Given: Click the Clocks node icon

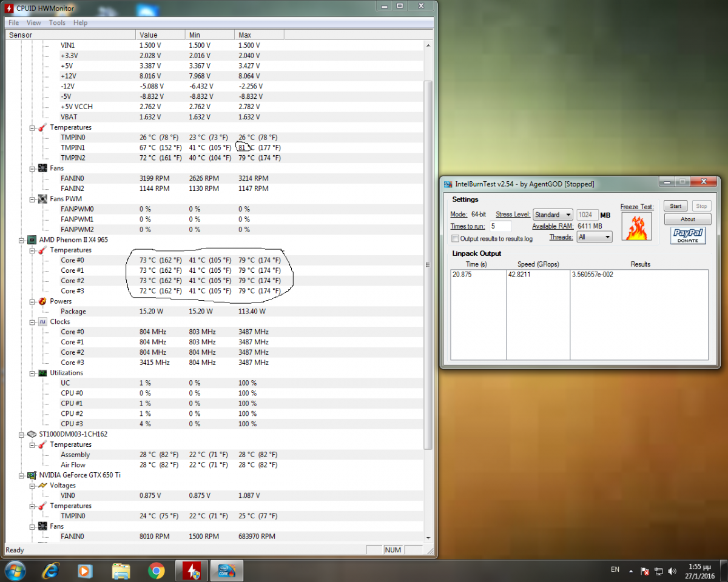Looking at the screenshot, I should click(42, 321).
